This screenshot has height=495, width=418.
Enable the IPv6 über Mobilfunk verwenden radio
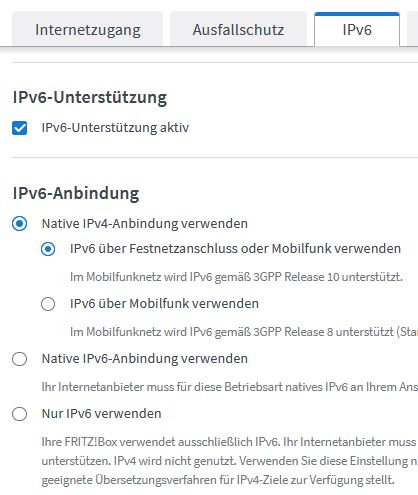pos(48,304)
